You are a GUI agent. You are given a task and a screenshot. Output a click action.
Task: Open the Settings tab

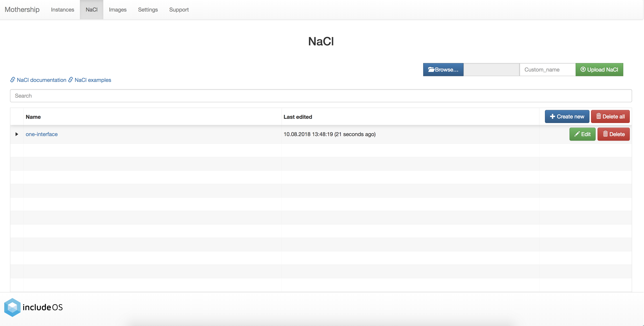[x=148, y=9]
